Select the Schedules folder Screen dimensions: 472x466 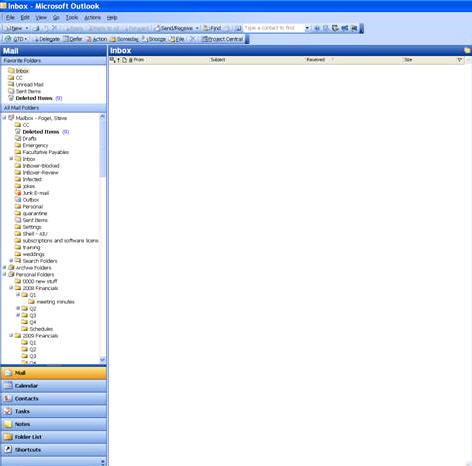coord(41,329)
